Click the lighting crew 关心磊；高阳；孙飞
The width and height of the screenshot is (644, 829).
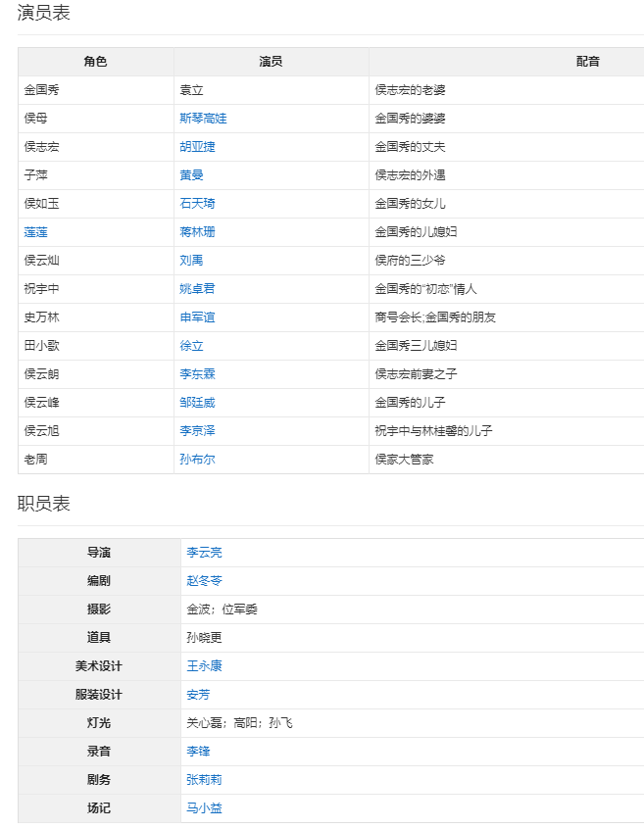click(x=239, y=723)
